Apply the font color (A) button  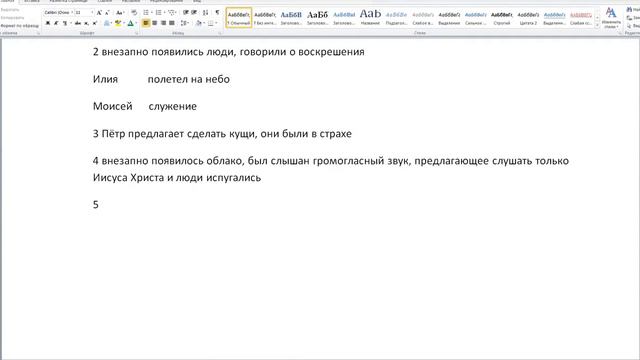pos(130,23)
